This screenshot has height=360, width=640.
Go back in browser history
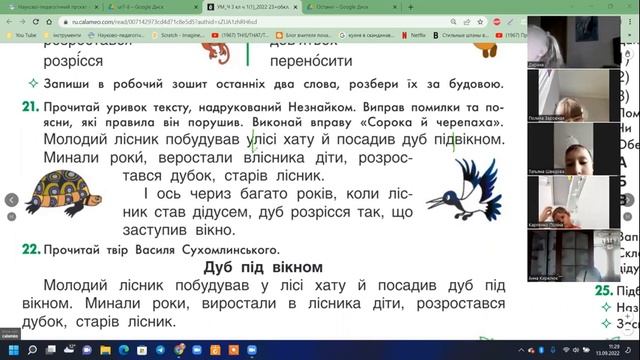pos(9,22)
